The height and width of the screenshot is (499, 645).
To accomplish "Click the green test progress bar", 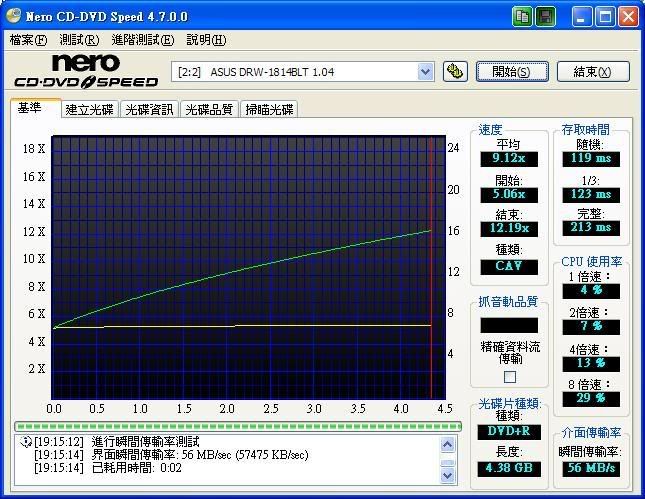I will (x=238, y=426).
